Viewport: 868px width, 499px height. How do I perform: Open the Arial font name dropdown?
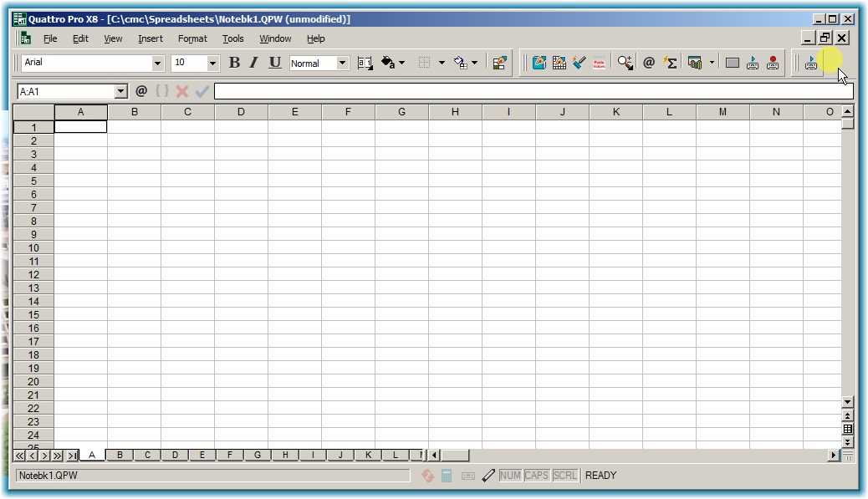tap(158, 64)
